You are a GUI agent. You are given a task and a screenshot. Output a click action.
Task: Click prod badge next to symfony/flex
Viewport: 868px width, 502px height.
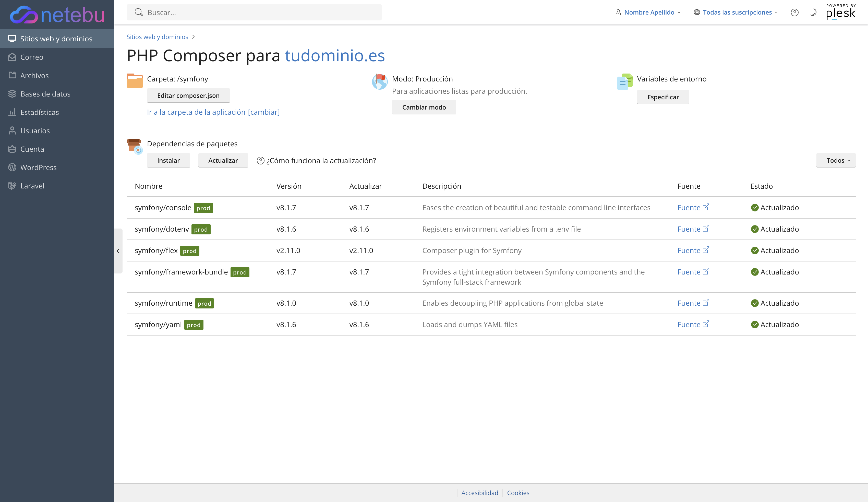189,251
